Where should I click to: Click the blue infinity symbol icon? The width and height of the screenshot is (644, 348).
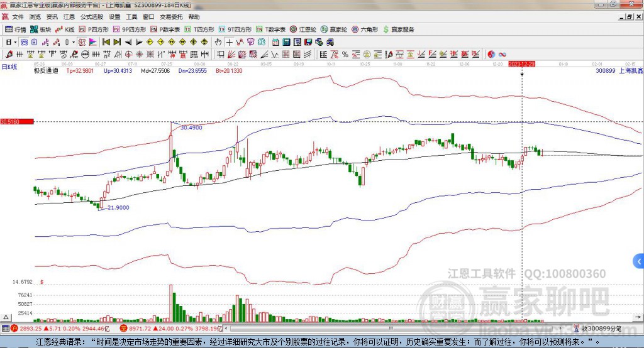[x=502, y=54]
